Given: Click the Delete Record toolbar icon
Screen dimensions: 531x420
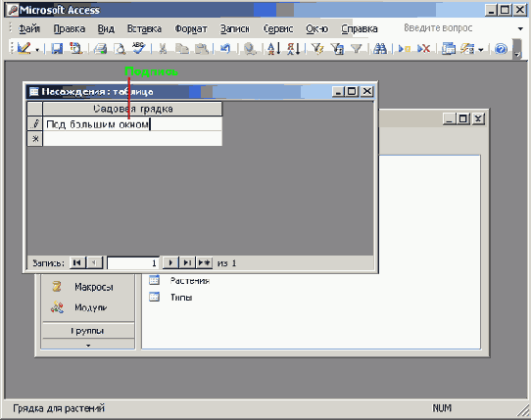Looking at the screenshot, I should tap(423, 49).
